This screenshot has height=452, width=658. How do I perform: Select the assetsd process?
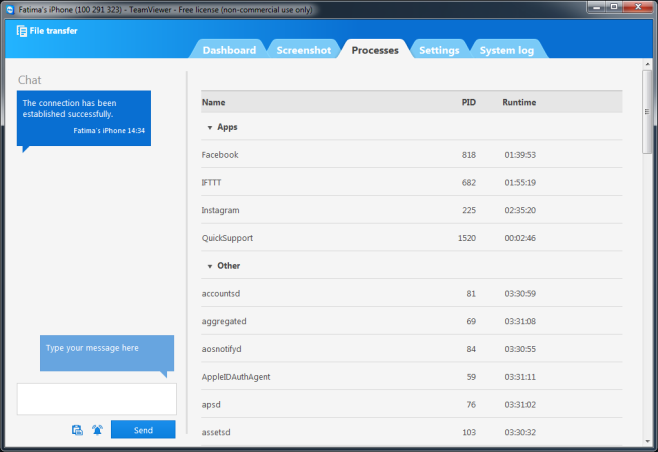point(412,432)
